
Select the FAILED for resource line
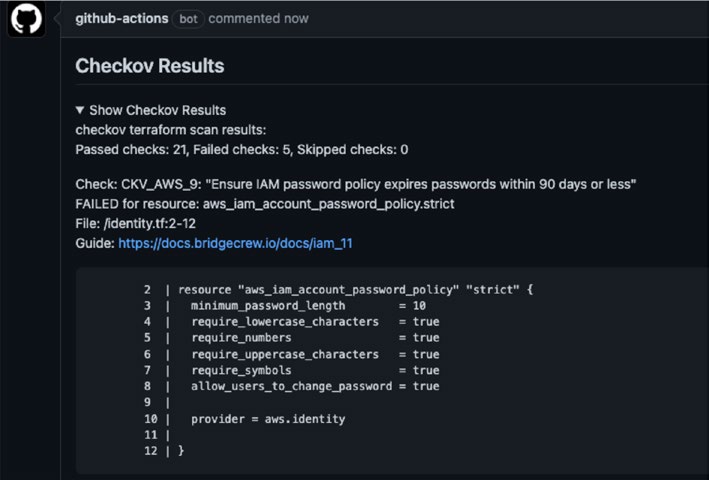pos(265,204)
